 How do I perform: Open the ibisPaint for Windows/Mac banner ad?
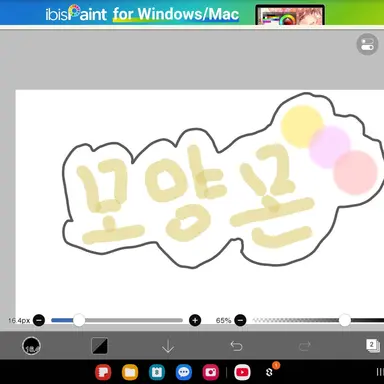pyautogui.click(x=192, y=13)
